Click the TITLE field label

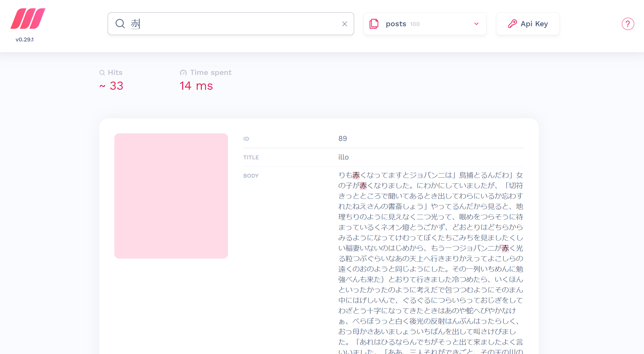[x=251, y=157]
